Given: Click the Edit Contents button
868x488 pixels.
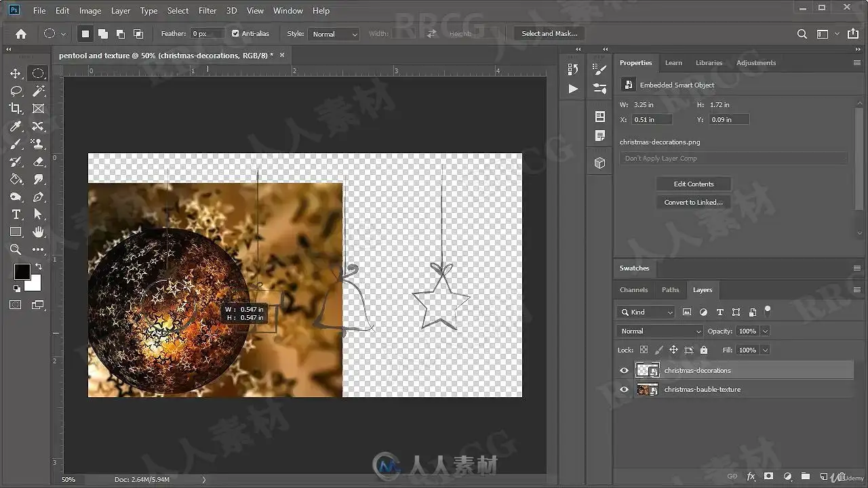Looking at the screenshot, I should point(693,184).
